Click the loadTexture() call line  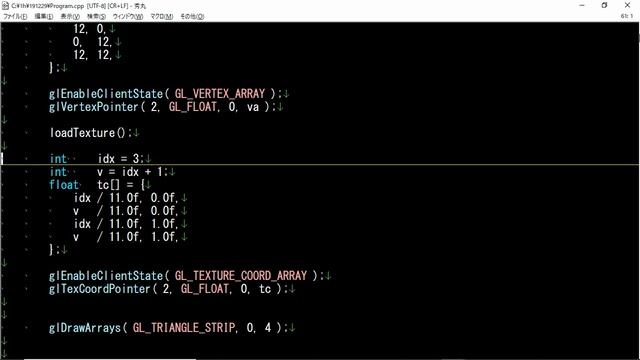[90, 133]
